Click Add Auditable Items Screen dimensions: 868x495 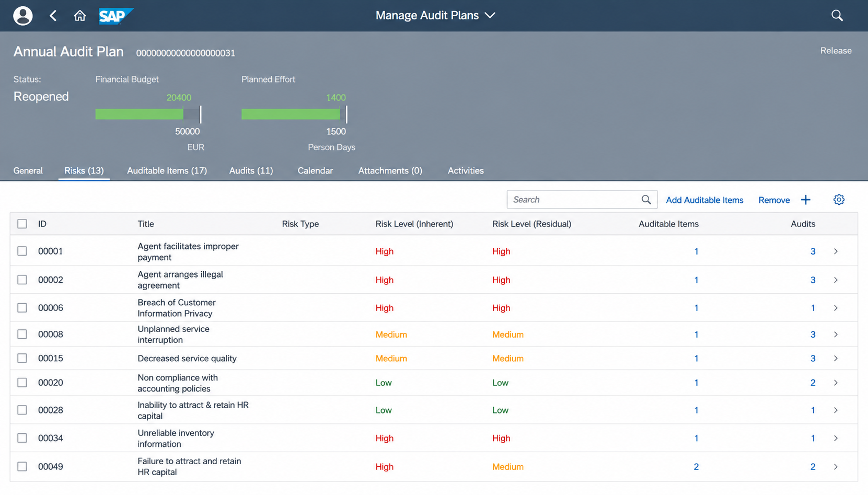coord(704,200)
